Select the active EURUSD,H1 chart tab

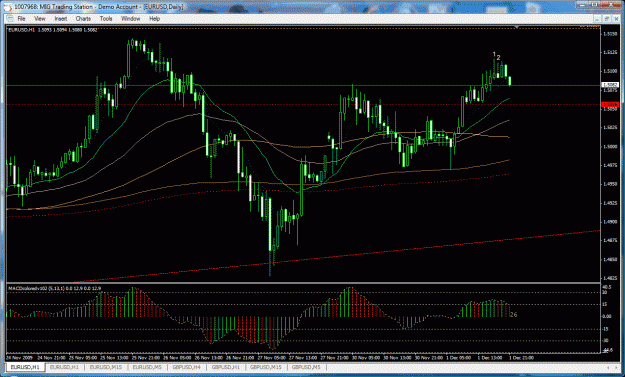[25, 367]
